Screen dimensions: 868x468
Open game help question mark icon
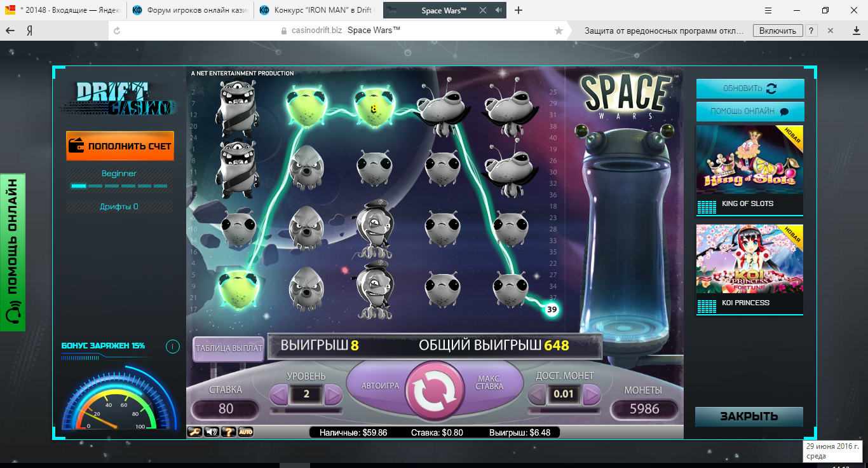[x=228, y=432]
